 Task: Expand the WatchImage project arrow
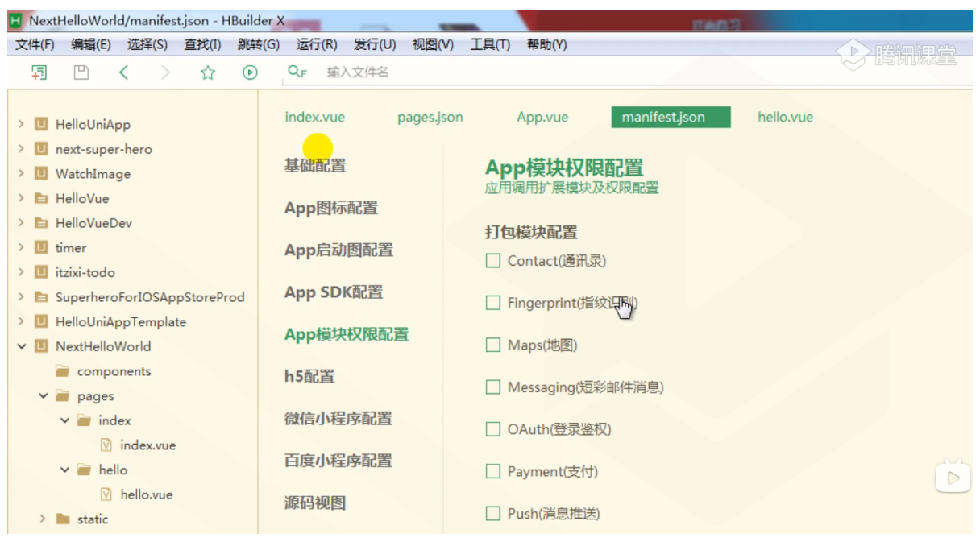tap(21, 174)
